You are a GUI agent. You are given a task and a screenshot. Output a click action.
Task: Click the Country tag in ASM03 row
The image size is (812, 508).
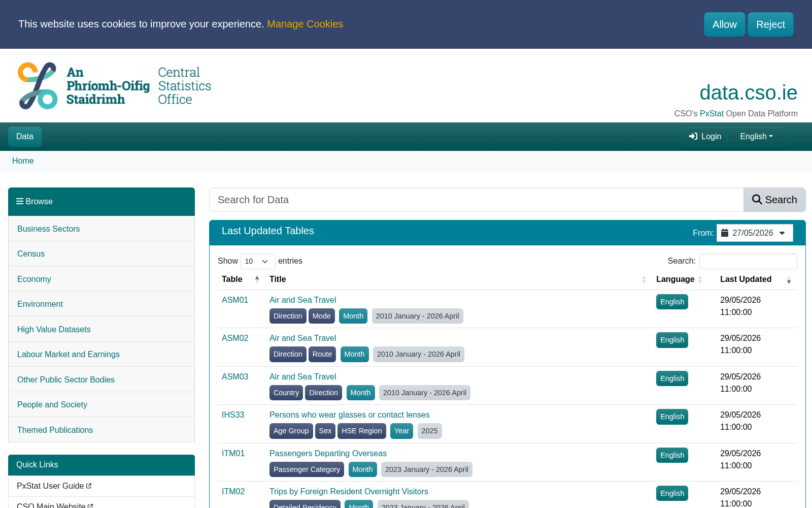coord(286,393)
